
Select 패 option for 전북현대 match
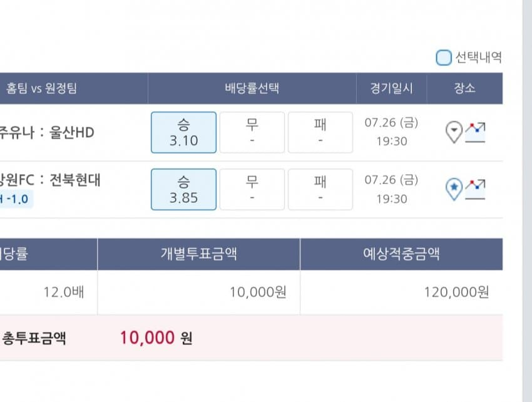point(320,189)
